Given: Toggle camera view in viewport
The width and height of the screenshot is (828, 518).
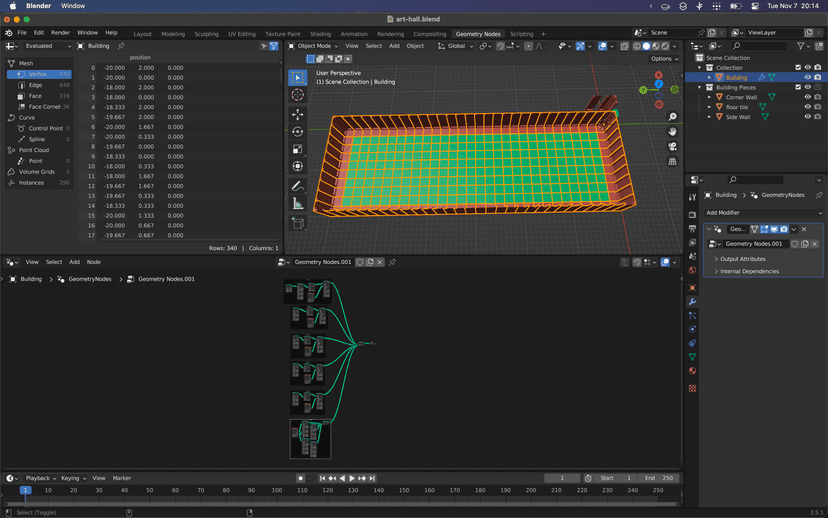Looking at the screenshot, I should tap(673, 147).
